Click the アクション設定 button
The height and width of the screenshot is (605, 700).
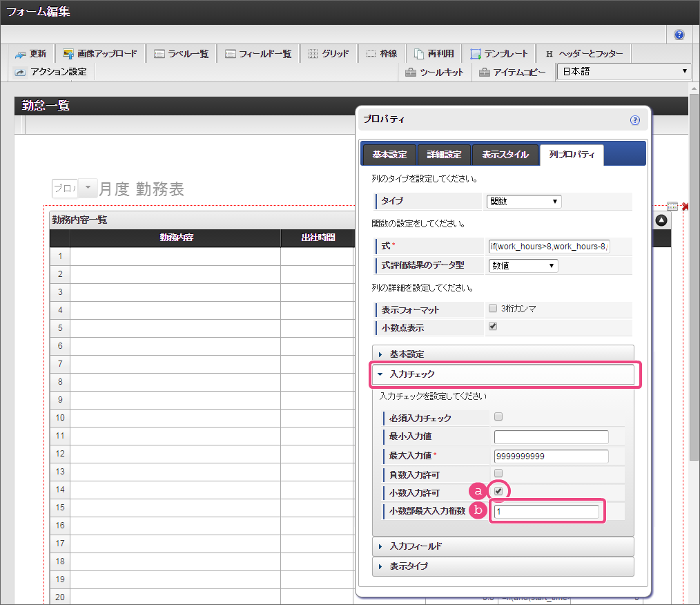(x=52, y=72)
